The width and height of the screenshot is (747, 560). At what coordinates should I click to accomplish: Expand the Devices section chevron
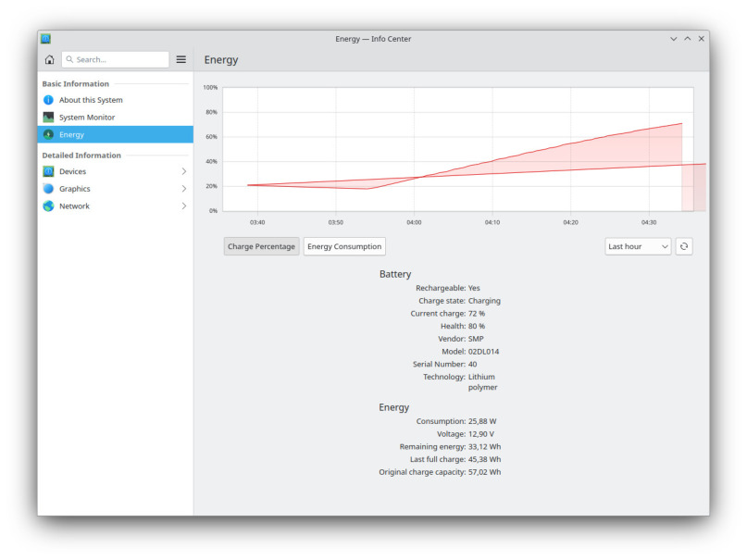pyautogui.click(x=183, y=171)
